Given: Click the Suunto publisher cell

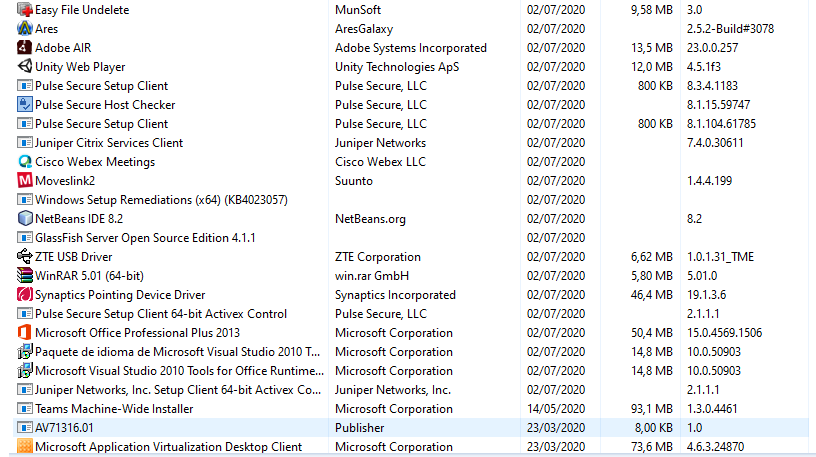Looking at the screenshot, I should (354, 181).
